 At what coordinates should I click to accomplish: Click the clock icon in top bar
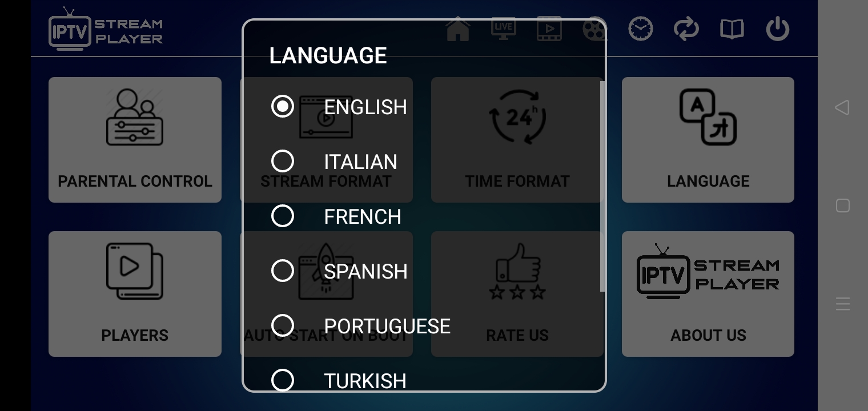[x=640, y=29]
